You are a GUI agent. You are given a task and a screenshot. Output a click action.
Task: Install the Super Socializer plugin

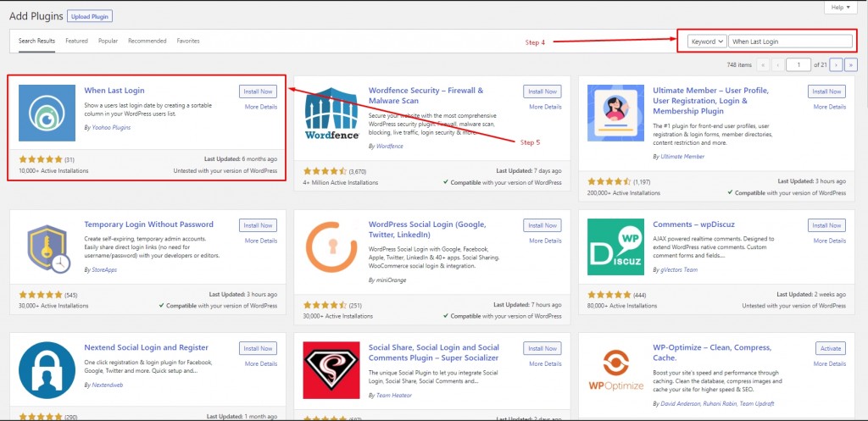(x=542, y=348)
